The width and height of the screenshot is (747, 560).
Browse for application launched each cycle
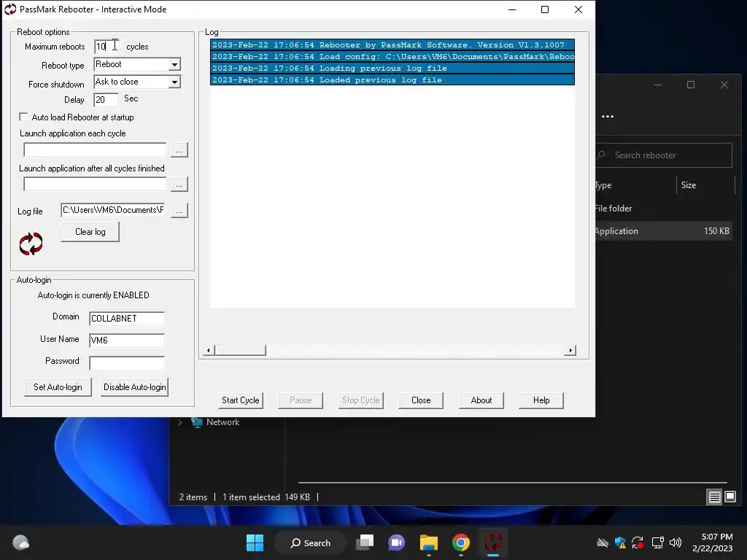179,150
